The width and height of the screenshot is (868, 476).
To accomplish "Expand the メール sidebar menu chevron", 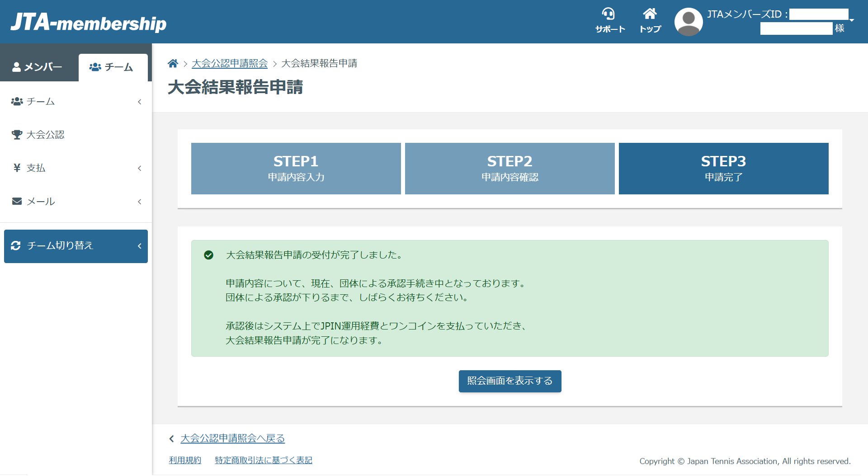I will point(139,202).
